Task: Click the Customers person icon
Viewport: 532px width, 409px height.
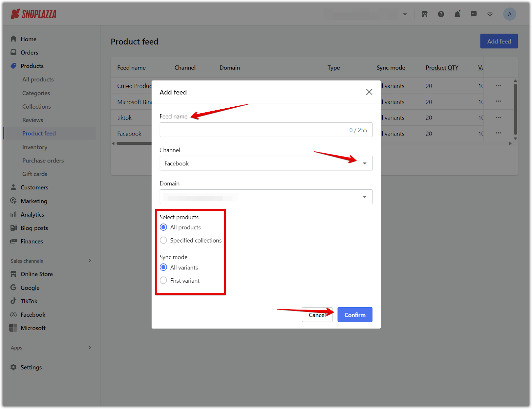Action: coord(13,187)
